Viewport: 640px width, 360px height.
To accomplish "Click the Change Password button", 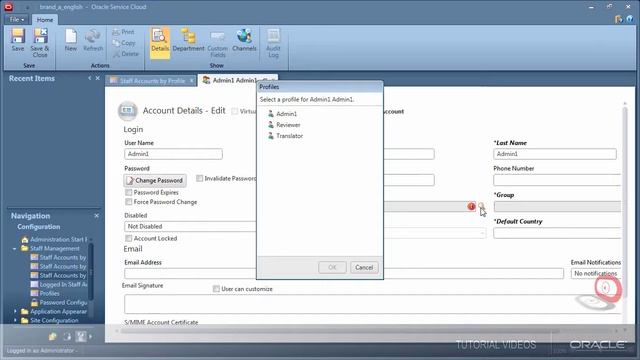I will (x=155, y=180).
